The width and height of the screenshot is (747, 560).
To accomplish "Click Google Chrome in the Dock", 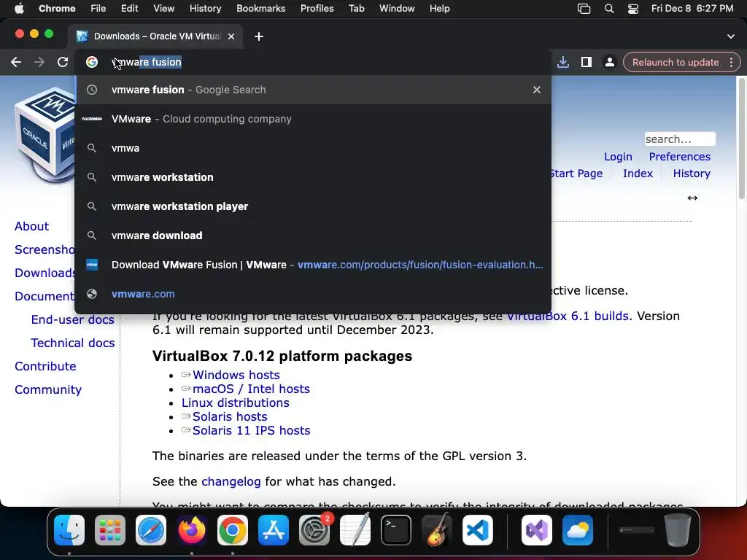I will tap(233, 530).
